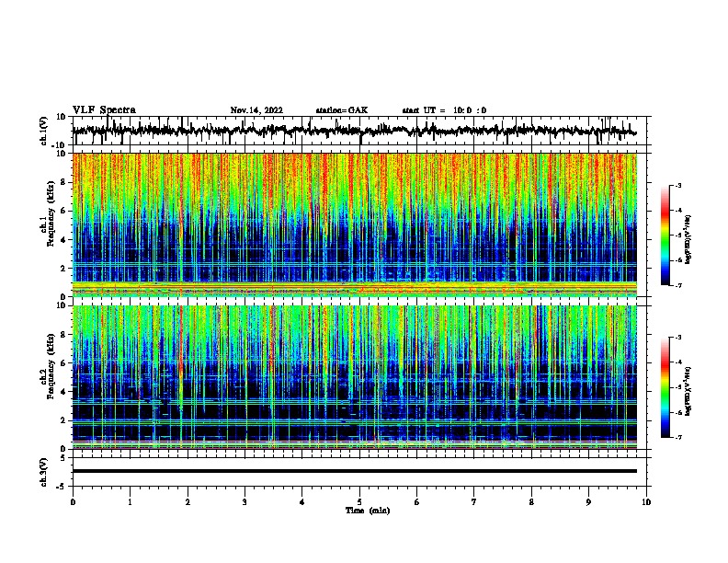
Task: Click the "-7" label on ch.2 color bar
Action: click(x=678, y=438)
